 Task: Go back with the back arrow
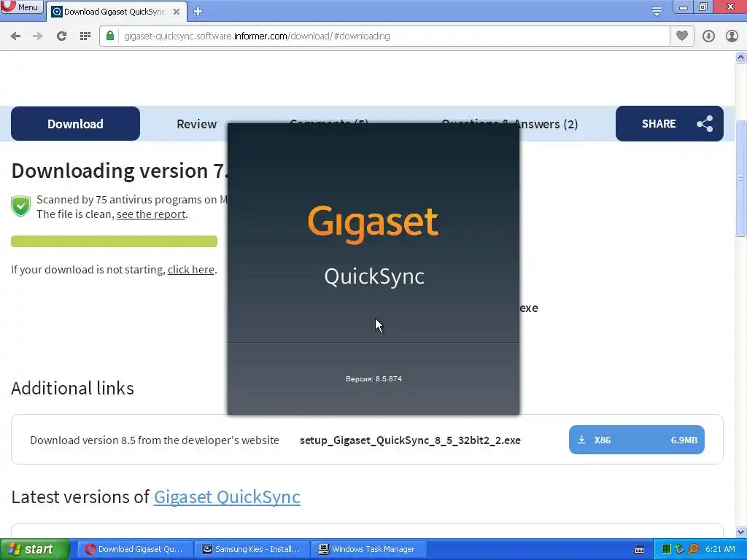click(x=15, y=36)
